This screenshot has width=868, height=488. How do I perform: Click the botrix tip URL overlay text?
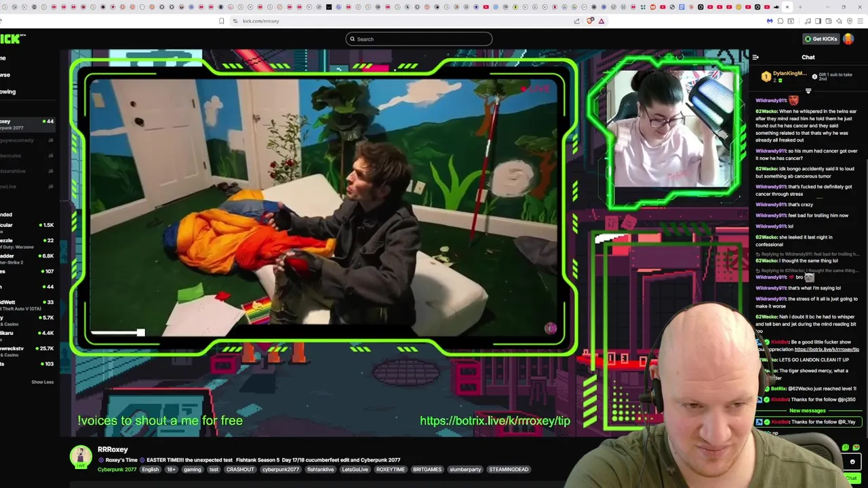tap(495, 421)
